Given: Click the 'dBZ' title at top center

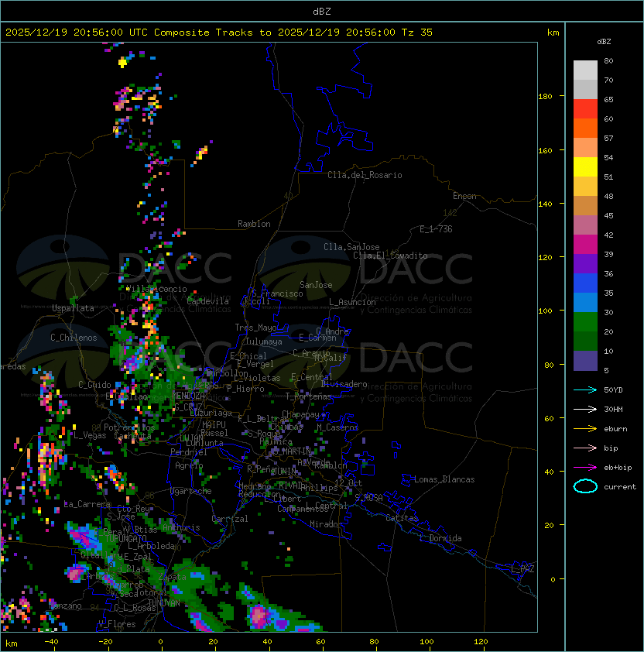Looking at the screenshot, I should click(x=322, y=11).
